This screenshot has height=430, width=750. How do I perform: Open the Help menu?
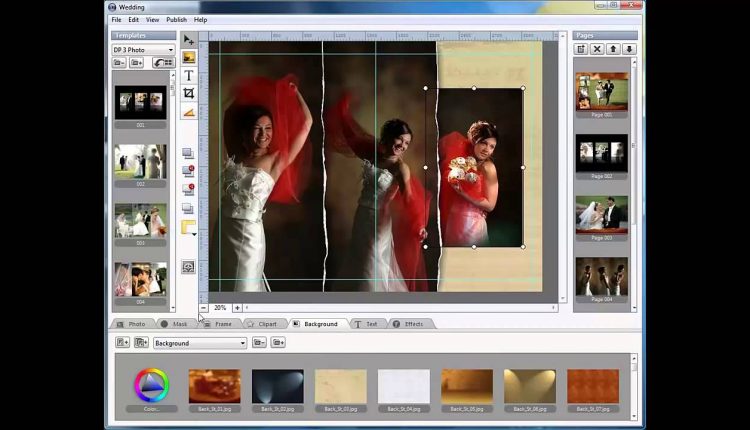point(200,20)
